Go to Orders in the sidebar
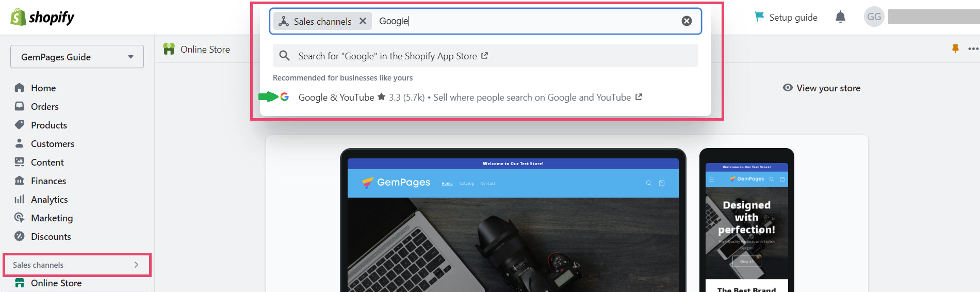 tap(45, 107)
